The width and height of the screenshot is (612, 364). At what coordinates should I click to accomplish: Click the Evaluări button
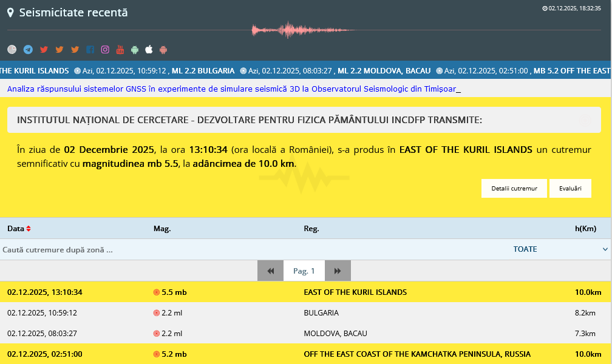(570, 189)
